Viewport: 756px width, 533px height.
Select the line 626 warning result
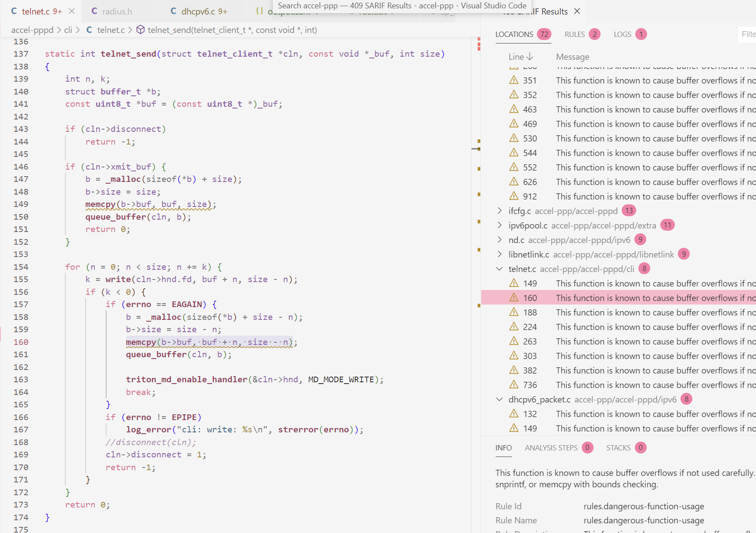[619, 182]
